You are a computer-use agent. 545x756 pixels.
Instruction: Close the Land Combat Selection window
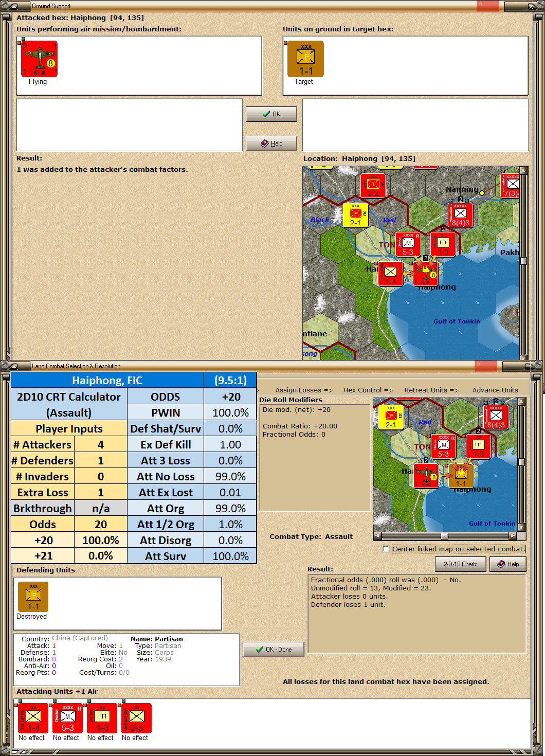coord(529,366)
